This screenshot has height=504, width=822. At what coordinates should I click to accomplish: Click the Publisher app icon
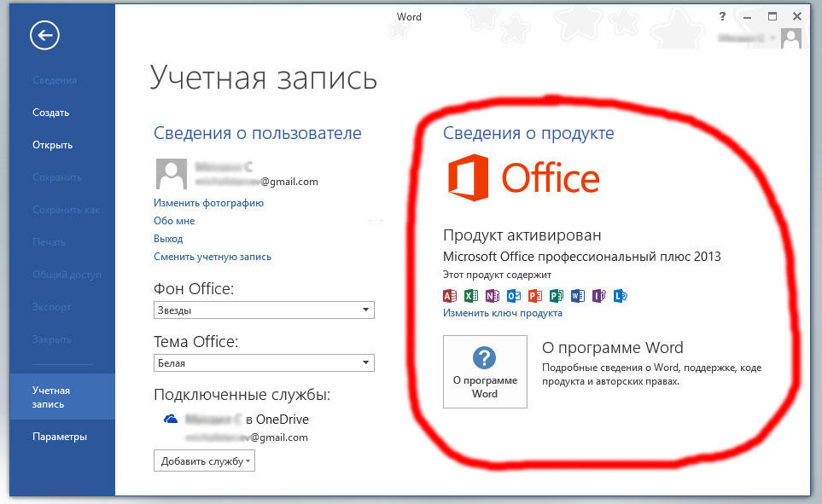click(557, 296)
